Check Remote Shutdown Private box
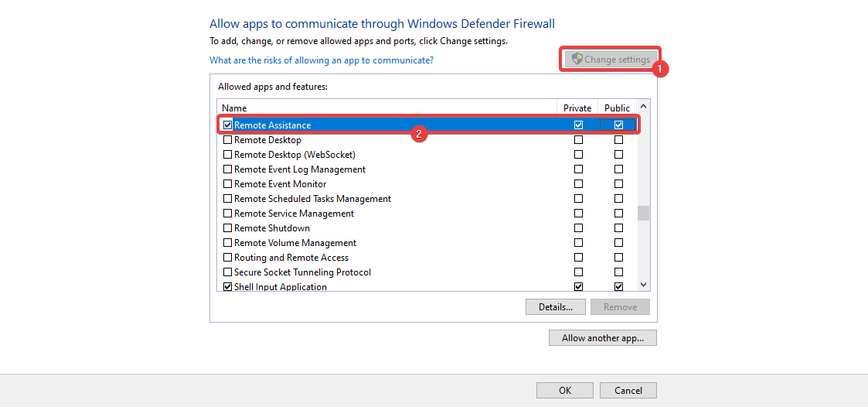868x407 pixels. click(578, 228)
